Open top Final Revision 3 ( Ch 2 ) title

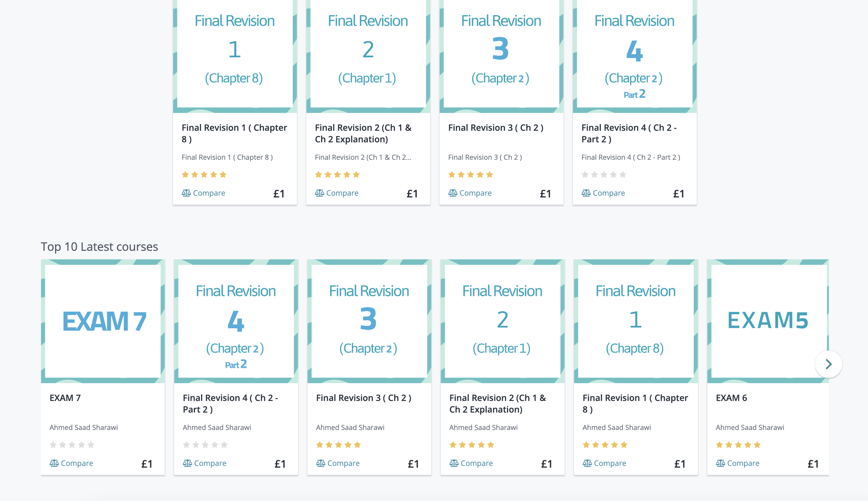tap(496, 128)
